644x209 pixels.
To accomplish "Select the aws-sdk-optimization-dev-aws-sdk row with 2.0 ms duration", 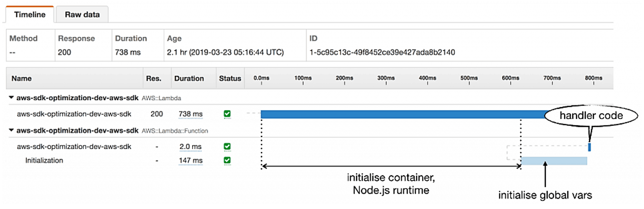I will click(x=74, y=147).
